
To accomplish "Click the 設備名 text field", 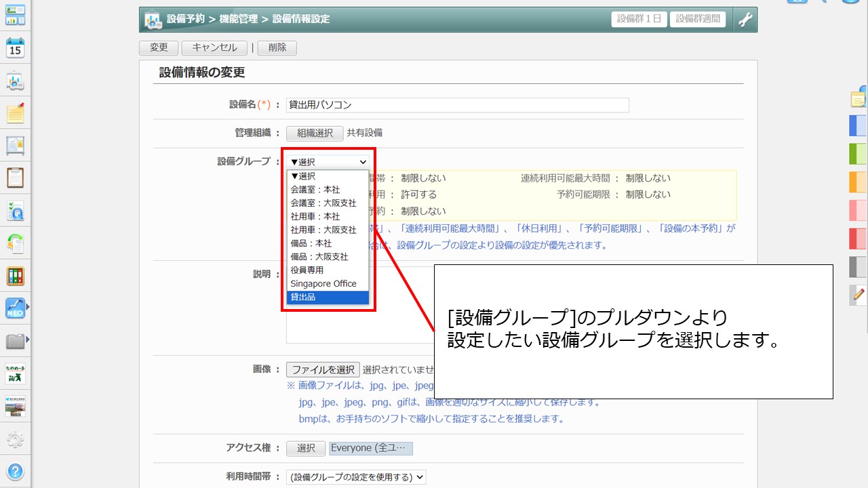I will (458, 105).
